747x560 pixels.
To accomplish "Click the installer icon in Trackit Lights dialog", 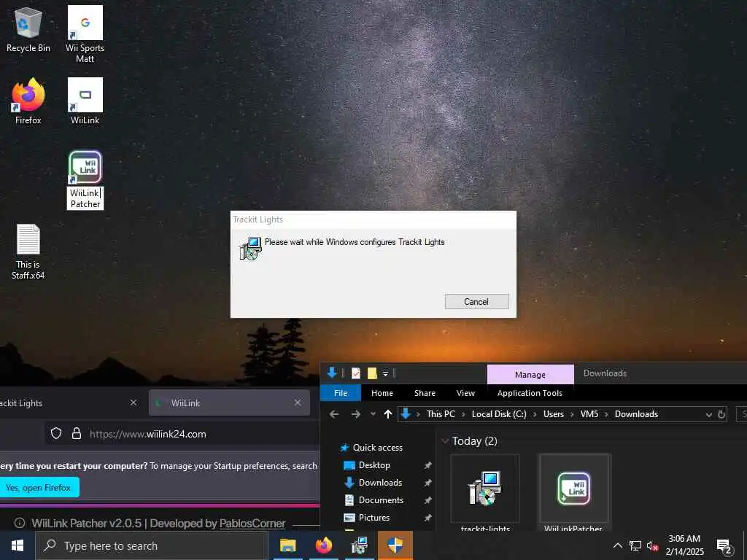I will point(251,248).
